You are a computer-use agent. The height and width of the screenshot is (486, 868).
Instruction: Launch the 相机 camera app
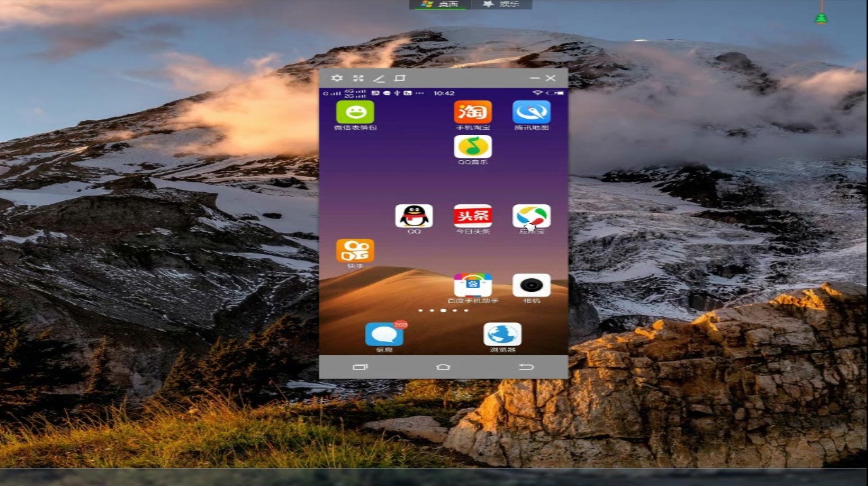click(x=531, y=285)
